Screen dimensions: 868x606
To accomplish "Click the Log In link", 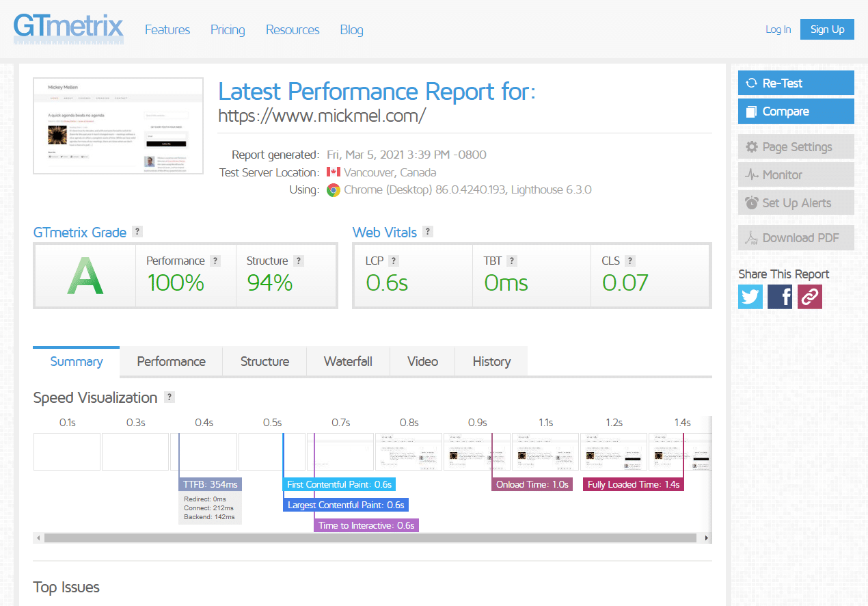I will [x=778, y=29].
